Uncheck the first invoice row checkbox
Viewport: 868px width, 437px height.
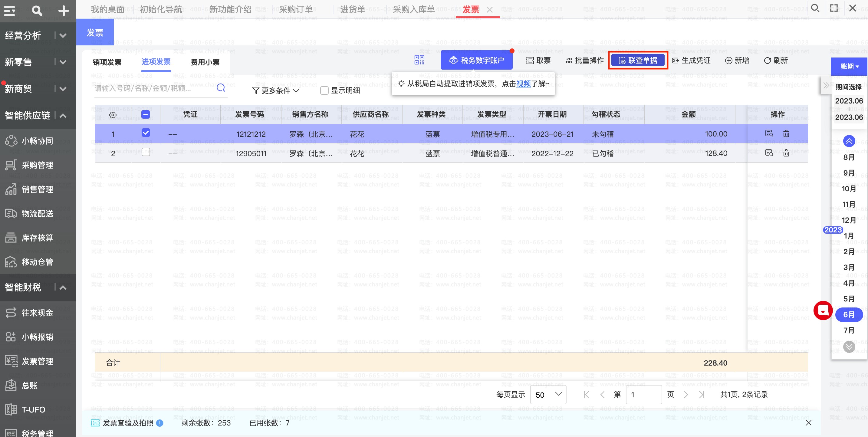pyautogui.click(x=146, y=133)
